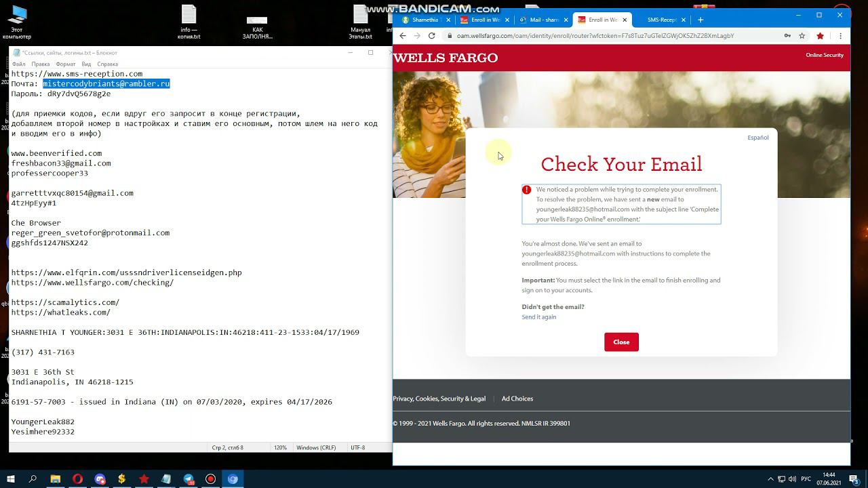
Task: Click 'UTF-8' in Notepad status bar
Action: tap(357, 448)
